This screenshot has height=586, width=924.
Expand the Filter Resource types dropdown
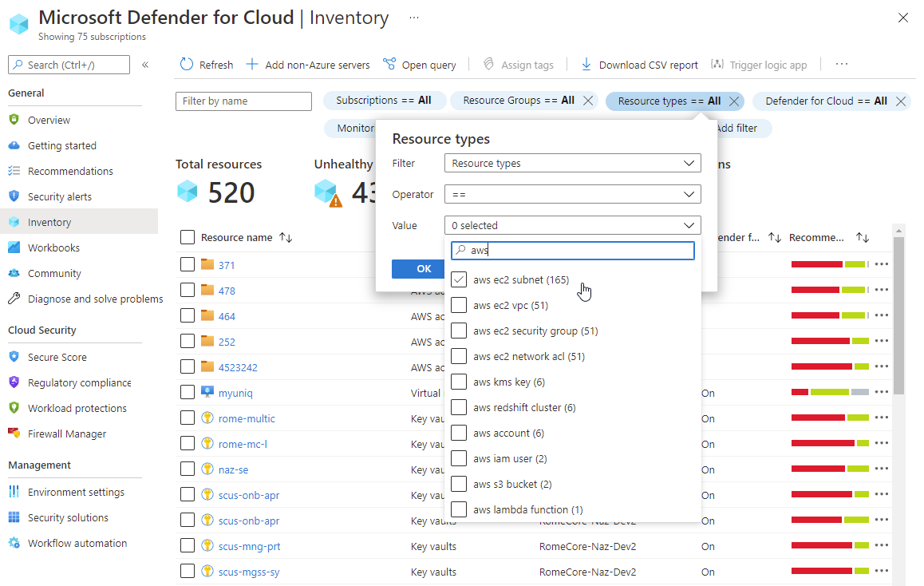click(572, 163)
